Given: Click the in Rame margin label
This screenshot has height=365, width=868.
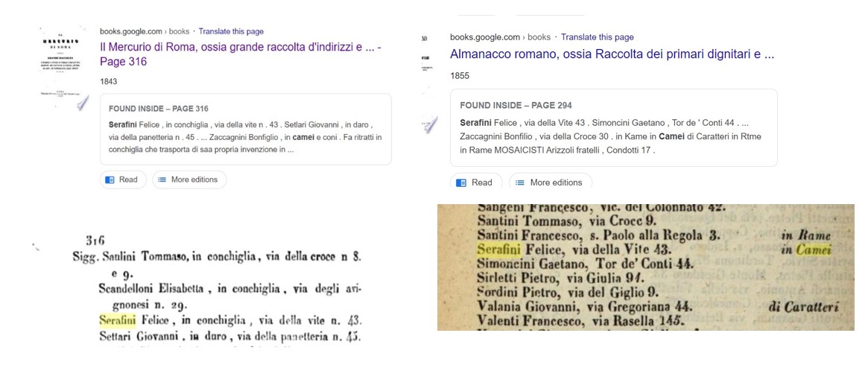Looking at the screenshot, I should pyautogui.click(x=806, y=236).
